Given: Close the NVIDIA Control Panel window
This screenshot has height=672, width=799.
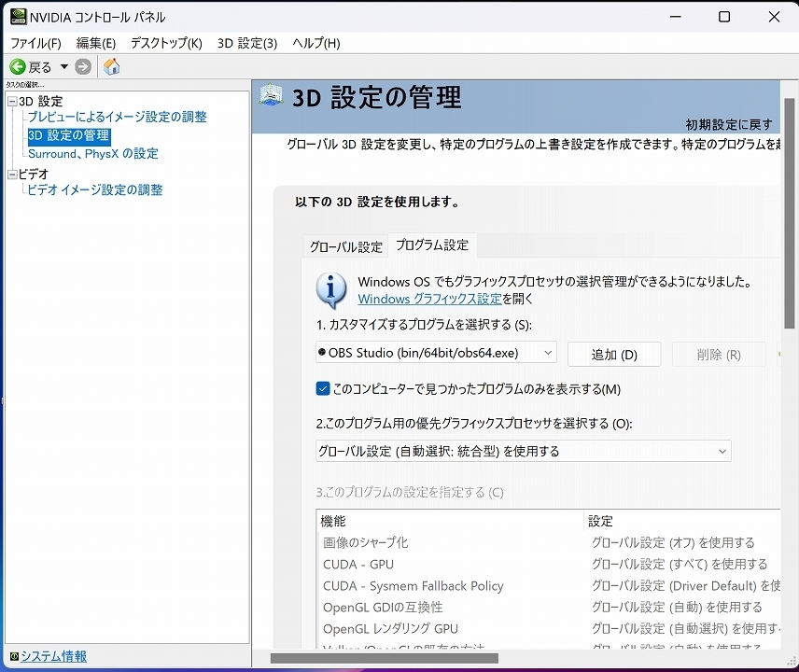Looking at the screenshot, I should (x=774, y=17).
